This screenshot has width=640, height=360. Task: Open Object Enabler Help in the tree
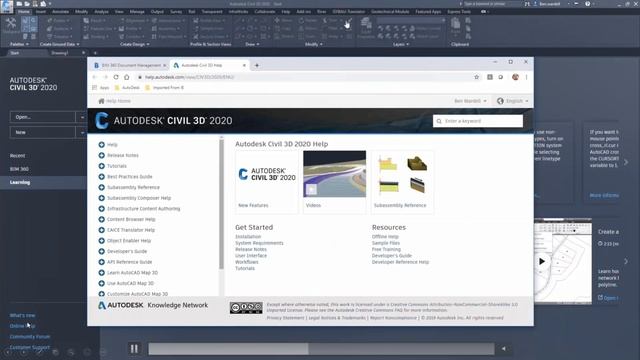point(129,241)
